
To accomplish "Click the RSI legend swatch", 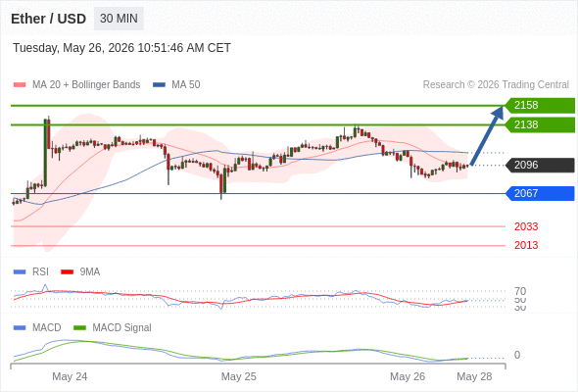I will point(20,272).
